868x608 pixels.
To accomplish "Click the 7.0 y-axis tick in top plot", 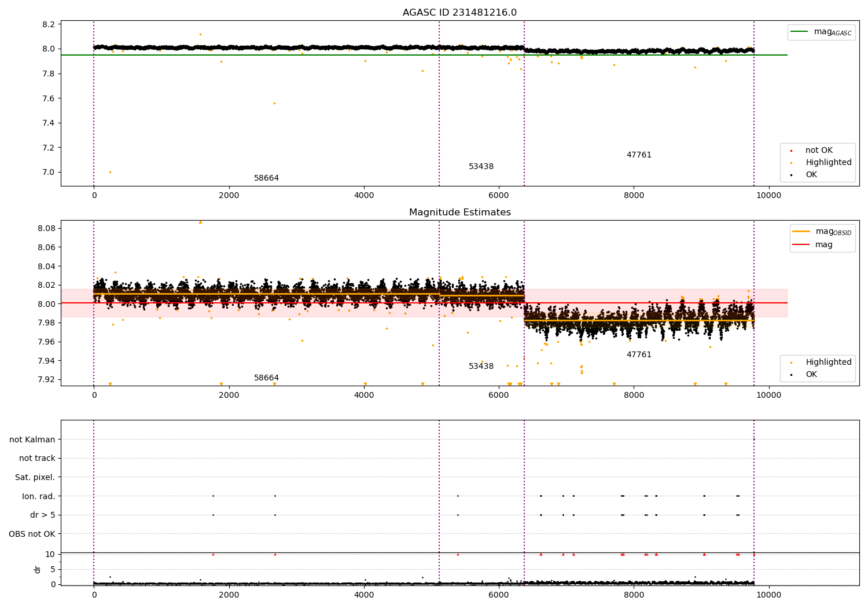I will pos(49,173).
